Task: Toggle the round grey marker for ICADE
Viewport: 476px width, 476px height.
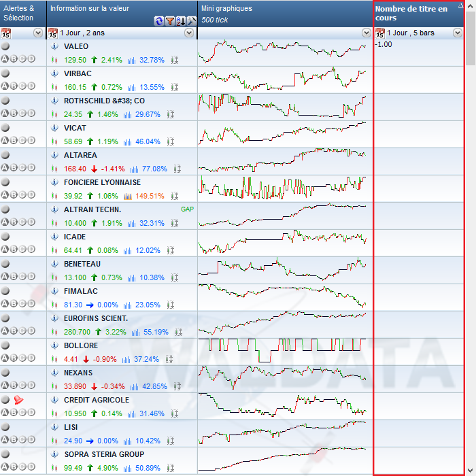Action: coord(5,237)
